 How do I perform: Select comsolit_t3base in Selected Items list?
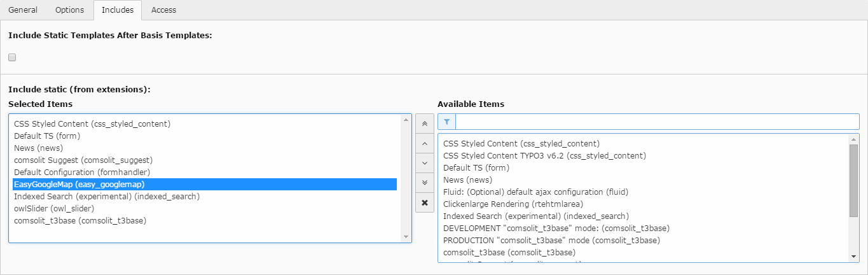205,220
